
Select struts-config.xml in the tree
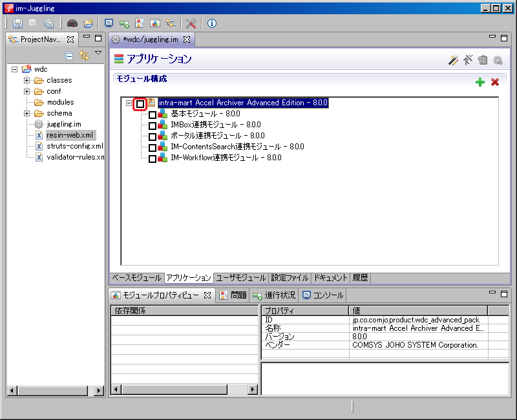(75, 146)
